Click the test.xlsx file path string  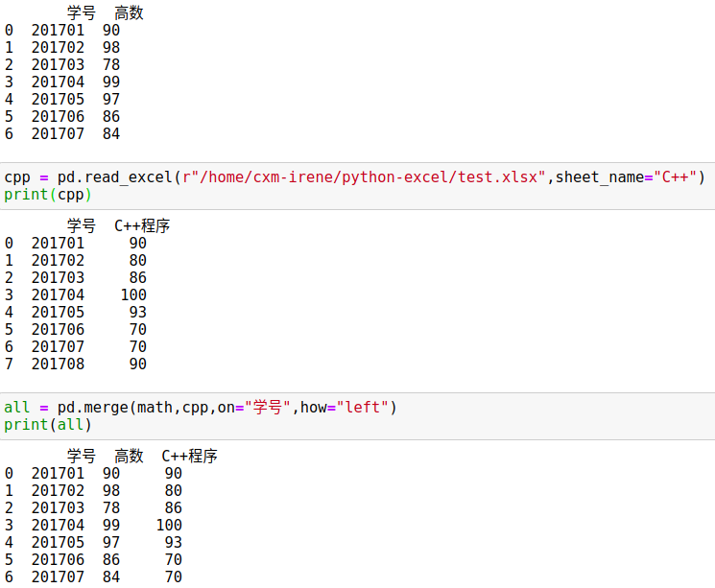pyautogui.click(x=364, y=176)
